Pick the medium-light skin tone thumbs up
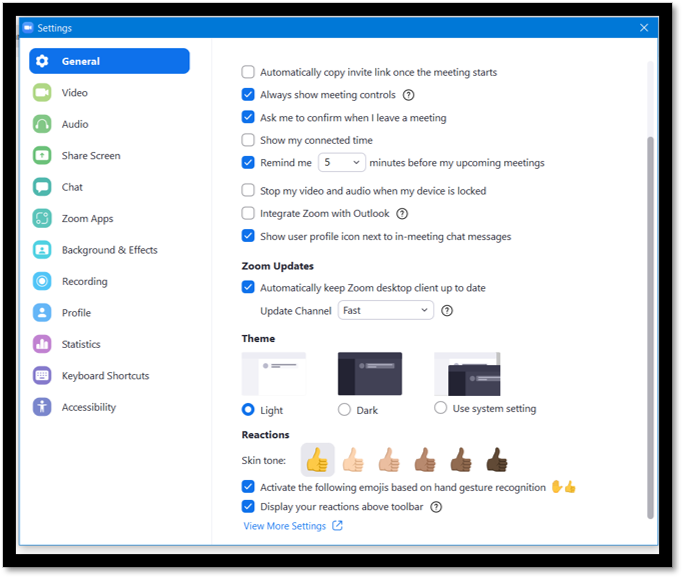 [x=389, y=460]
